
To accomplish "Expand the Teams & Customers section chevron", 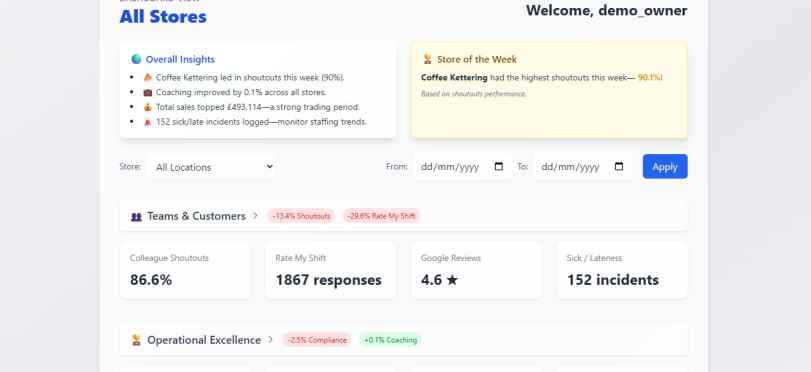I will [255, 216].
